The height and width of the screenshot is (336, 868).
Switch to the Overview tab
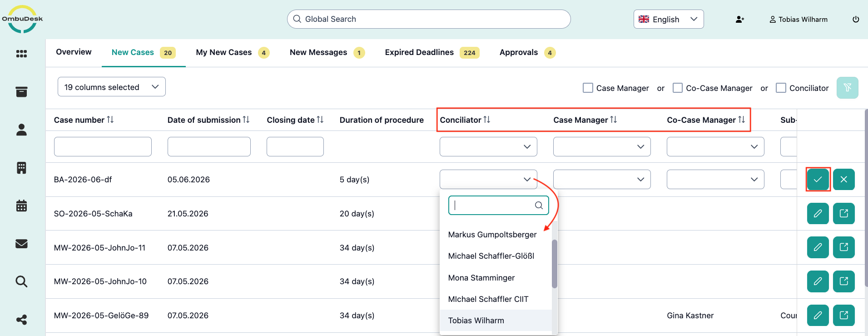tap(74, 52)
